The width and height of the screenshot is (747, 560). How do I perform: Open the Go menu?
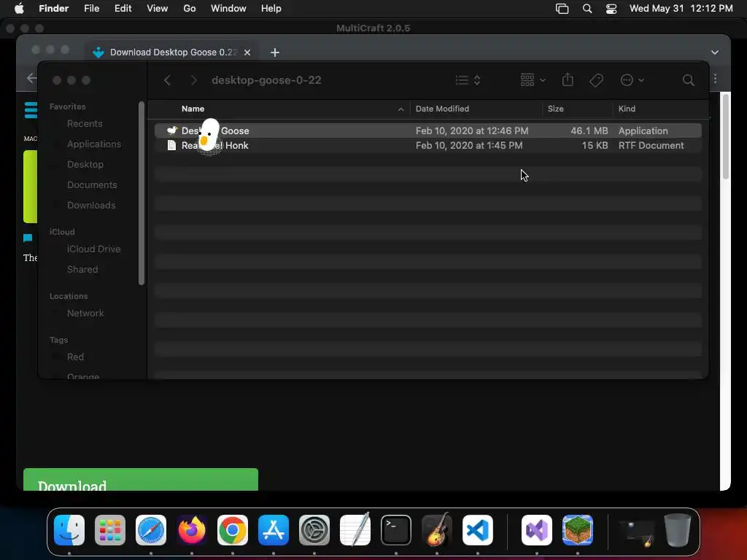190,9
